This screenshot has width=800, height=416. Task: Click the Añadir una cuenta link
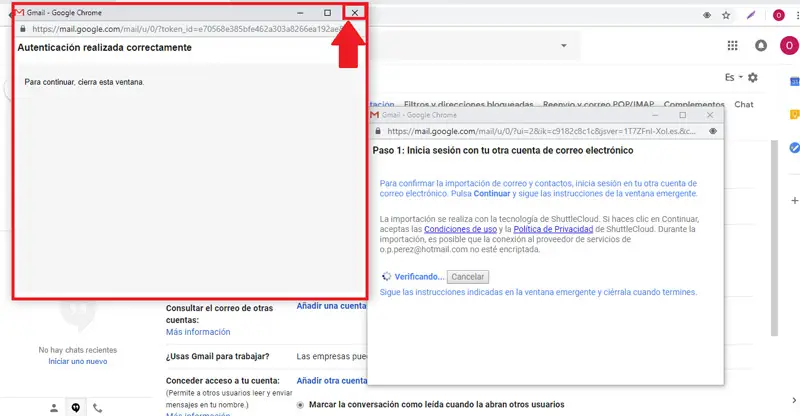click(x=331, y=306)
